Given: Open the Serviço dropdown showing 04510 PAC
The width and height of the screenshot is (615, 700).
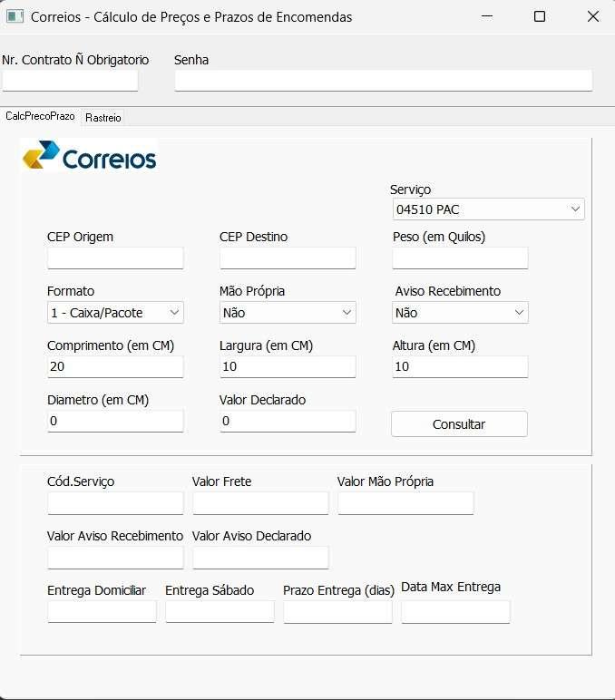Looking at the screenshot, I should (489, 209).
